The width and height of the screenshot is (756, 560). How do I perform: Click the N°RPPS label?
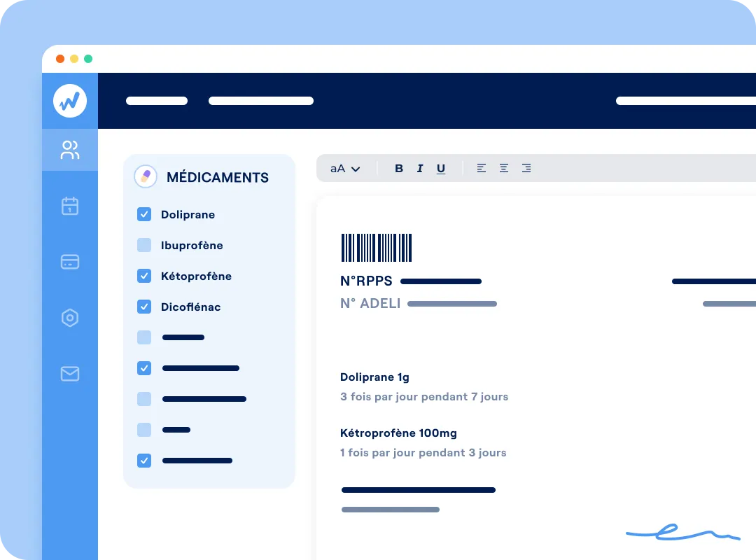click(366, 281)
